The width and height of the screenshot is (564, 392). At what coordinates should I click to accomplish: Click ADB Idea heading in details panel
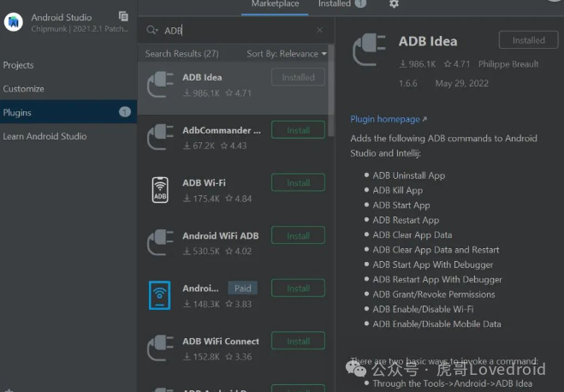pos(428,41)
